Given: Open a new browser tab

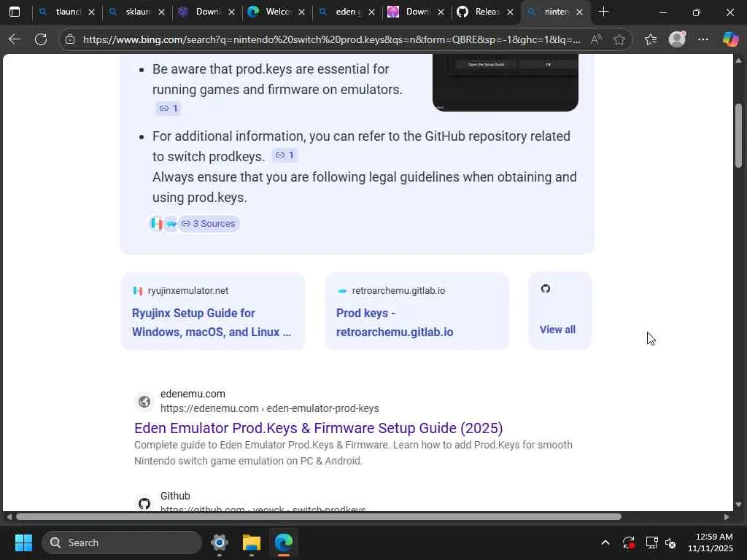Looking at the screenshot, I should [x=603, y=12].
